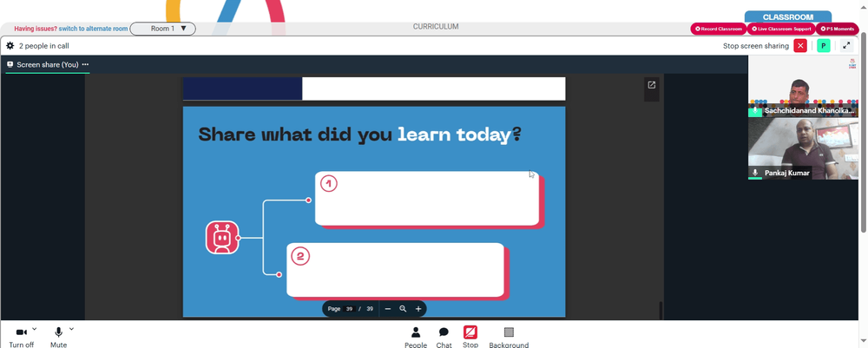Click the 'Having issues?' text

36,29
